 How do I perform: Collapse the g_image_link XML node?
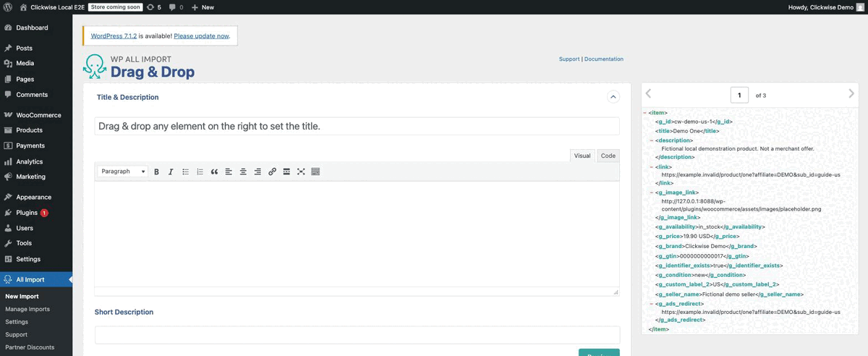click(x=652, y=193)
